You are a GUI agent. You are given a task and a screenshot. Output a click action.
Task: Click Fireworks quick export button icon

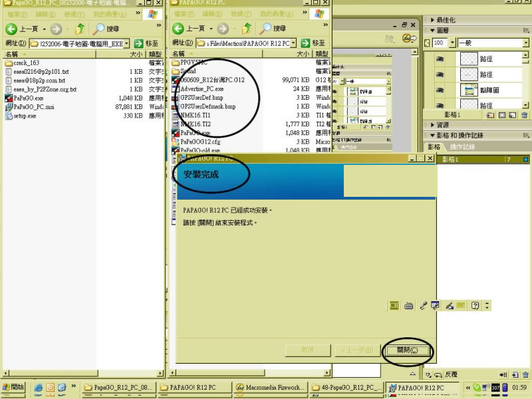[409, 39]
